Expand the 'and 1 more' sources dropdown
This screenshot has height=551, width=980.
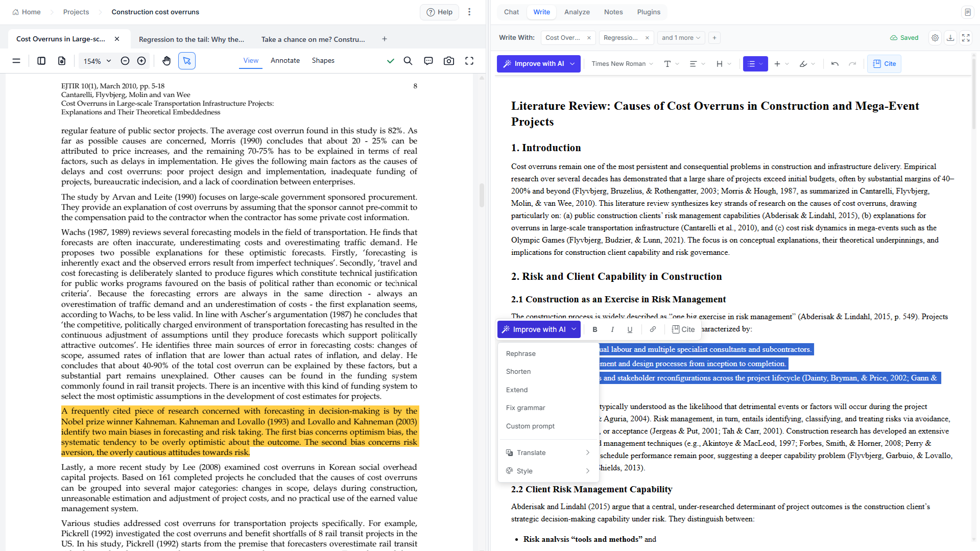681,38
